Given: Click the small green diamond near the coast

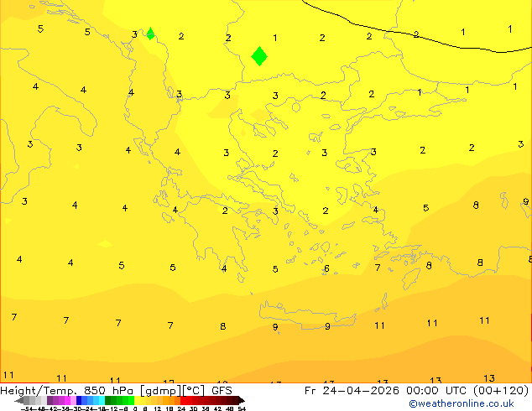Looking at the screenshot, I should click(150, 34).
